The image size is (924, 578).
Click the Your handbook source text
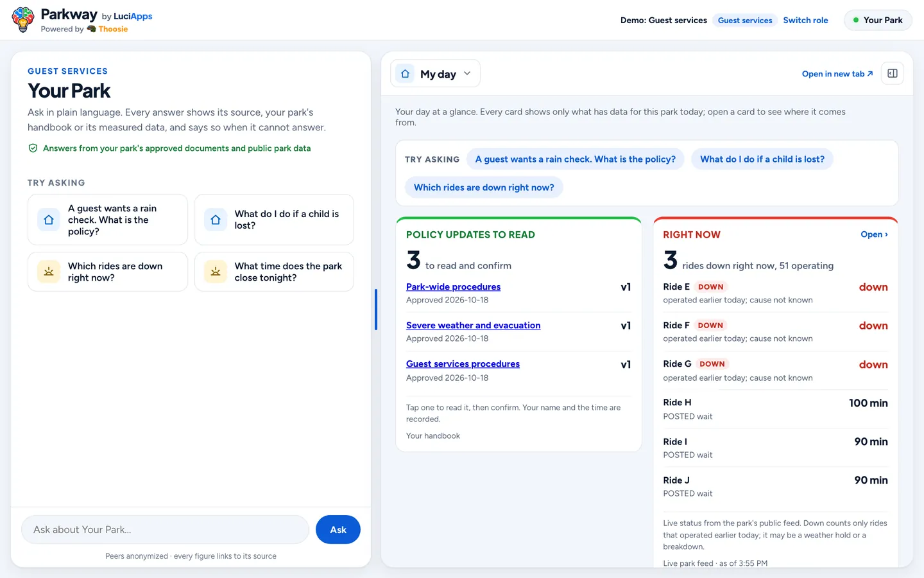pyautogui.click(x=433, y=436)
